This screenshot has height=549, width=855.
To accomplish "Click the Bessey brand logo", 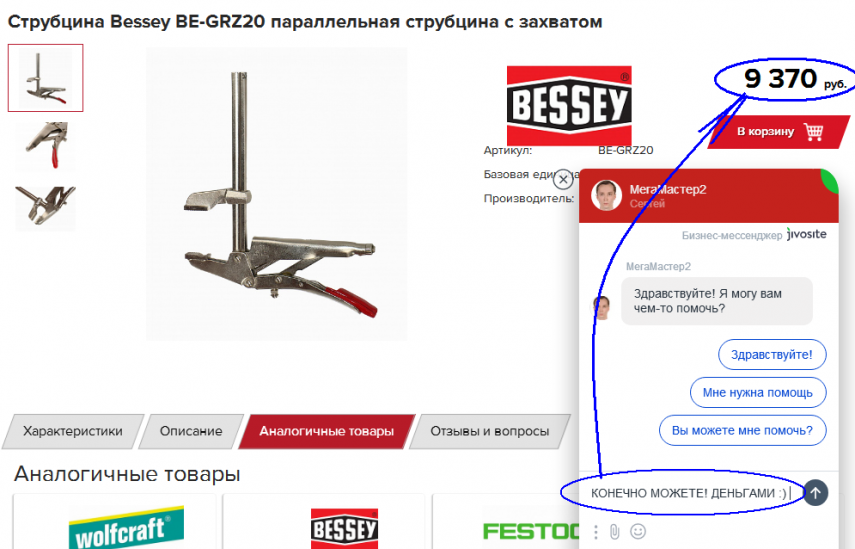I will point(569,105).
